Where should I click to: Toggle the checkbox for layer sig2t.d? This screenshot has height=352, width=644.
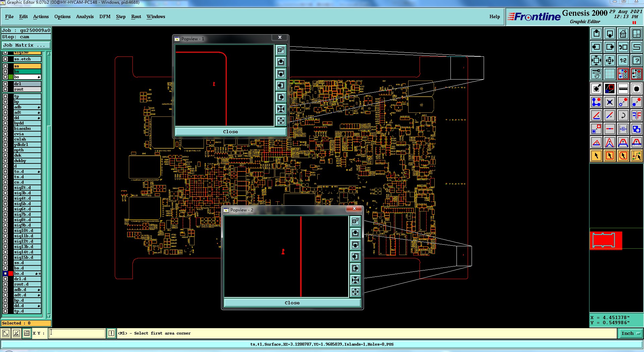(x=5, y=188)
